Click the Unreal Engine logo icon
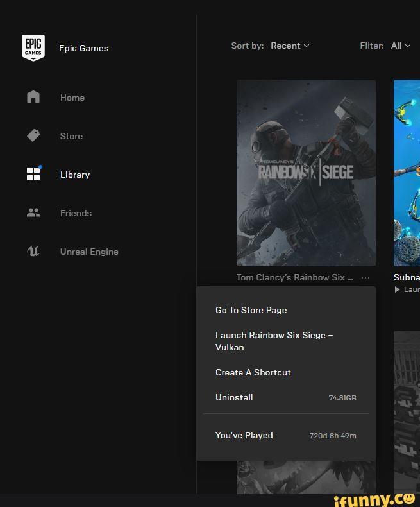The image size is (420, 507). (33, 251)
